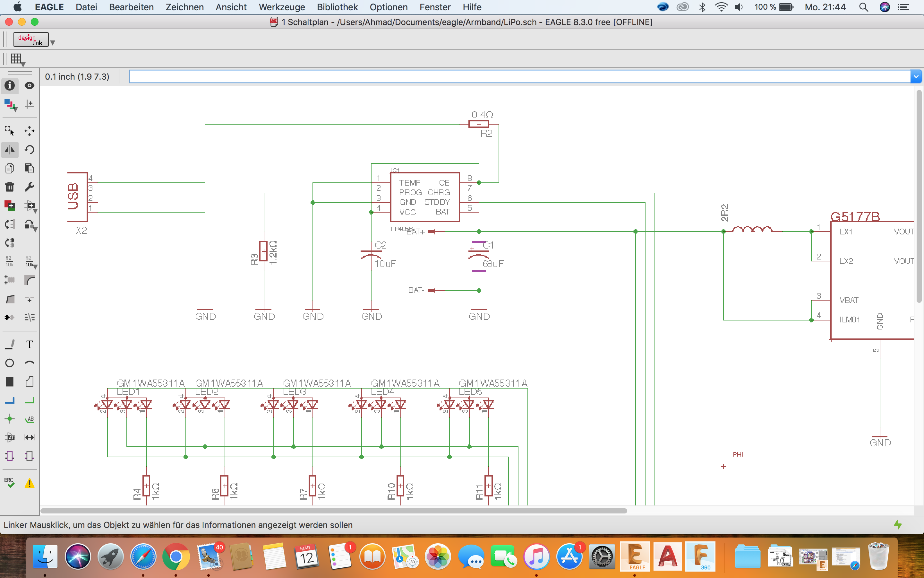Open Spotlight search in menu bar

pyautogui.click(x=864, y=7)
